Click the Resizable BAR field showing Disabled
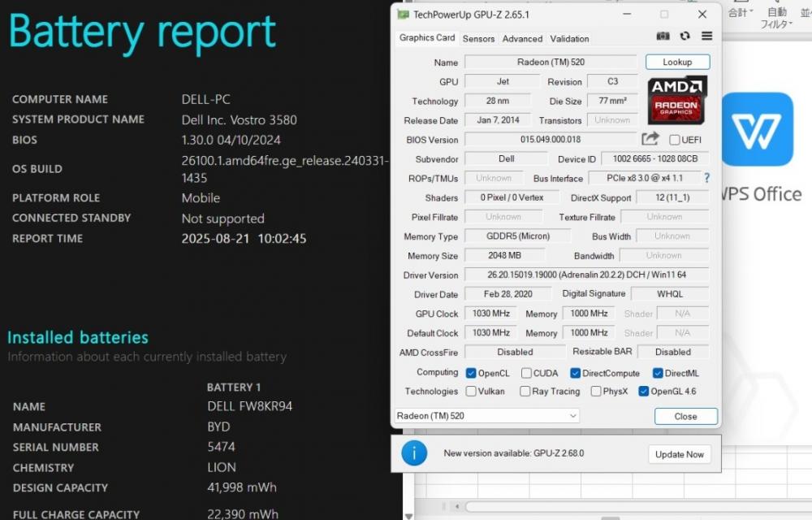Viewport: 812px width, 520px height. pos(673,352)
